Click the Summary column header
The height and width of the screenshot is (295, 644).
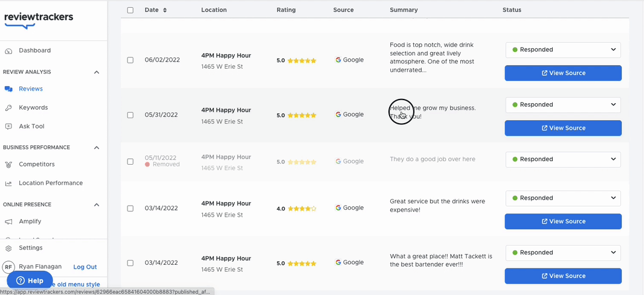(x=404, y=10)
